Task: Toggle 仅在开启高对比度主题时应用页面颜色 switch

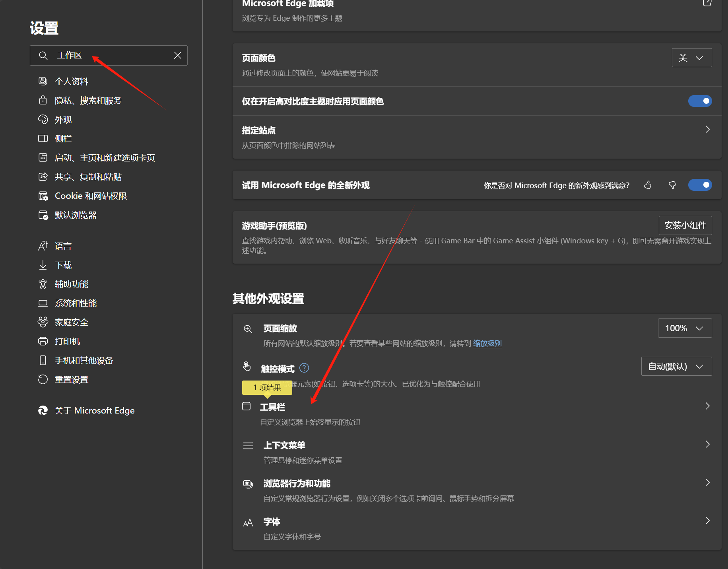Action: coord(700,101)
